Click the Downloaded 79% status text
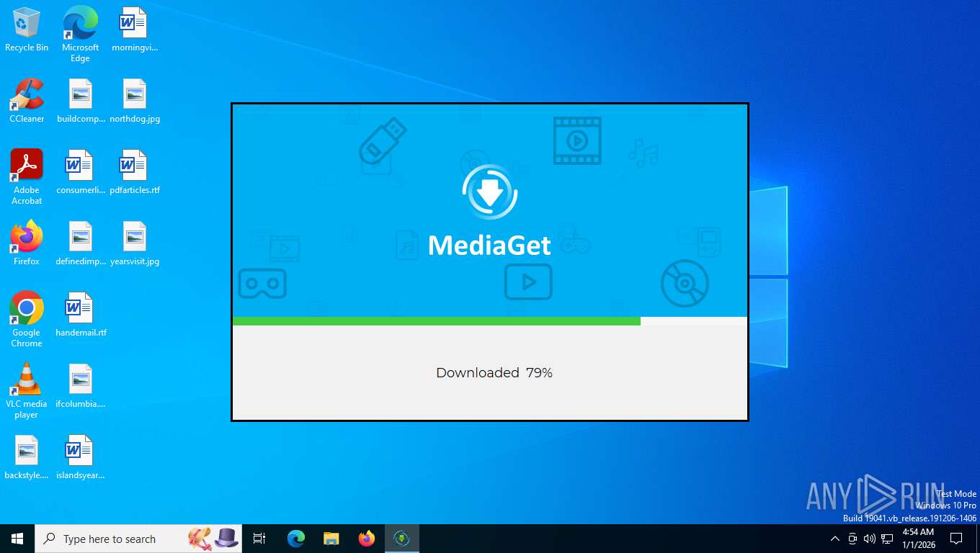The image size is (980, 553). pyautogui.click(x=494, y=373)
